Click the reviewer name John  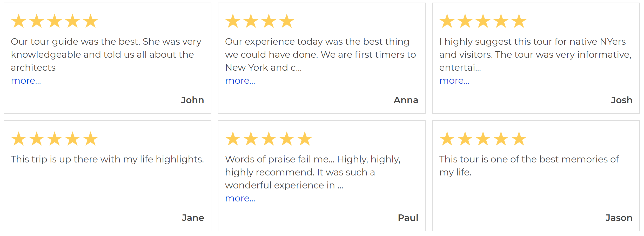pos(192,100)
